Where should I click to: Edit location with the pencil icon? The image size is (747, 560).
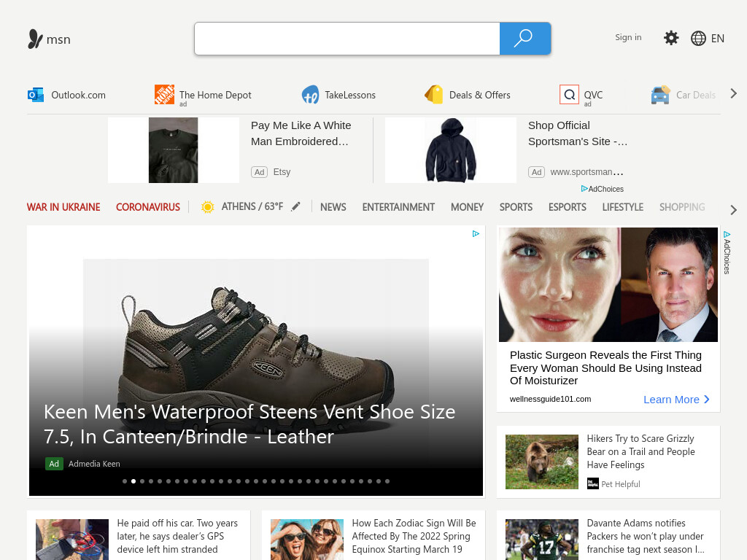tap(296, 206)
